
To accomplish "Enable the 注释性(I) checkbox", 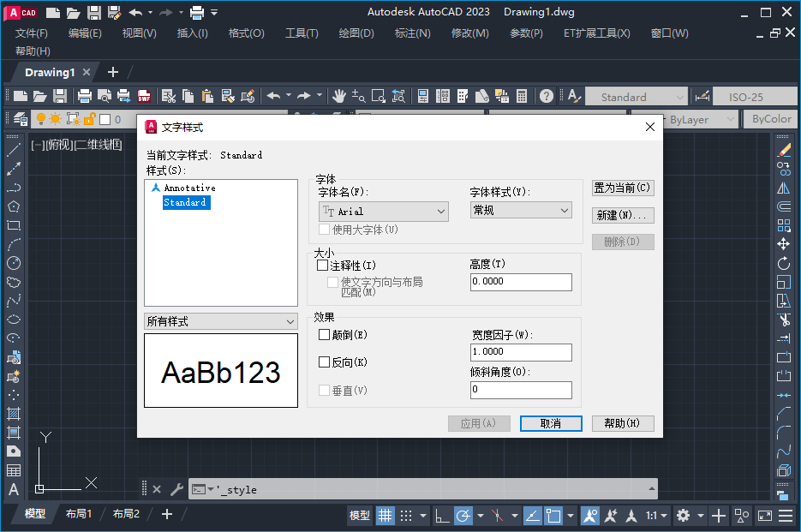I will point(324,264).
